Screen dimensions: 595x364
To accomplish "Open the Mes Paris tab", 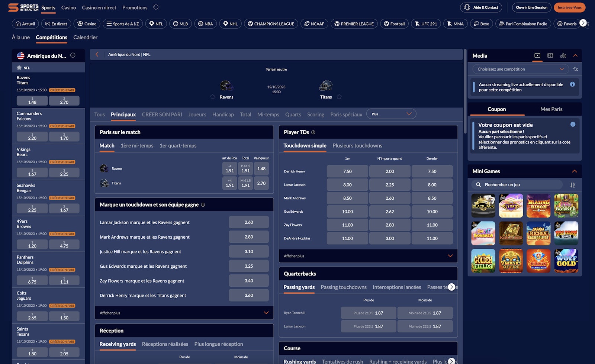I will click(x=551, y=109).
